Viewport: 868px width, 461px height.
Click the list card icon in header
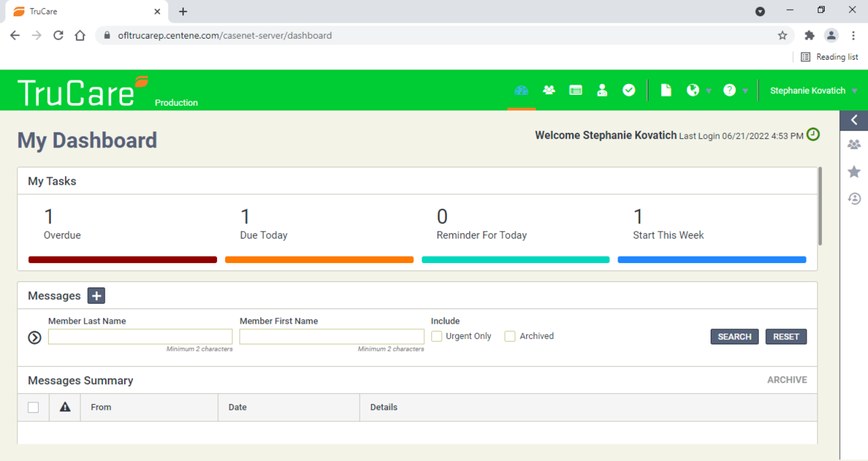click(576, 90)
